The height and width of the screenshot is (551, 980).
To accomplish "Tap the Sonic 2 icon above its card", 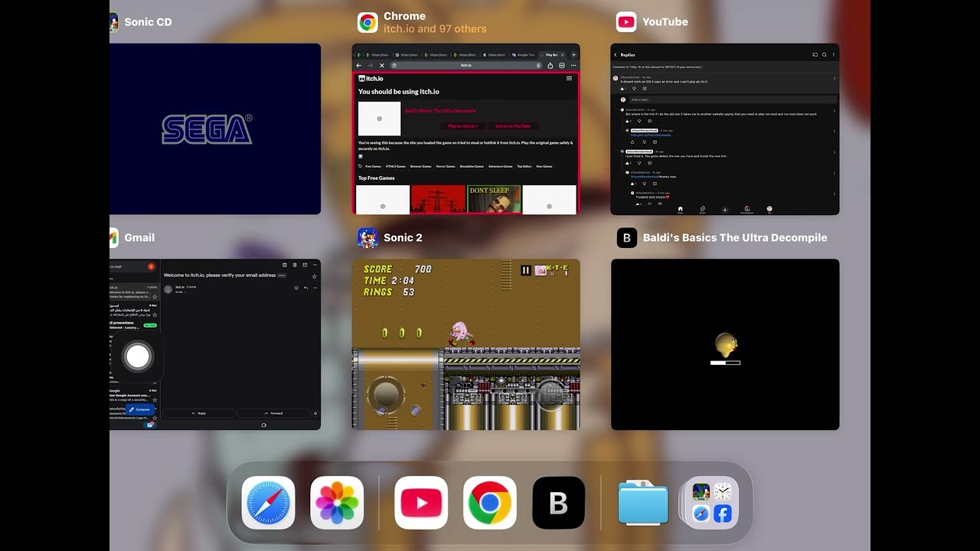I will click(367, 238).
